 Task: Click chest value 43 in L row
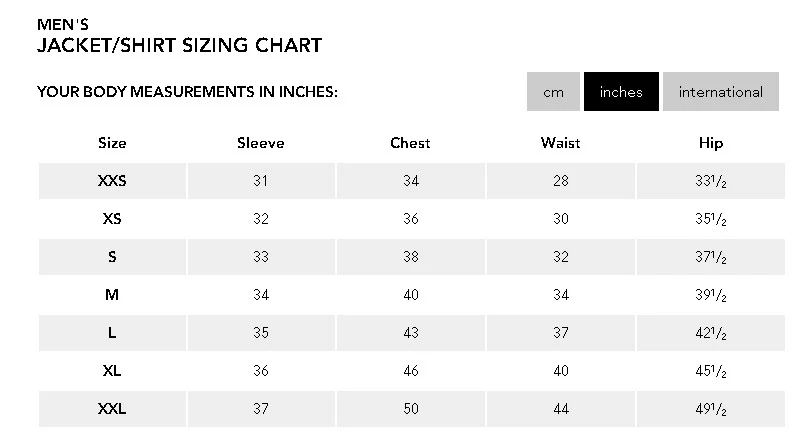coord(411,333)
